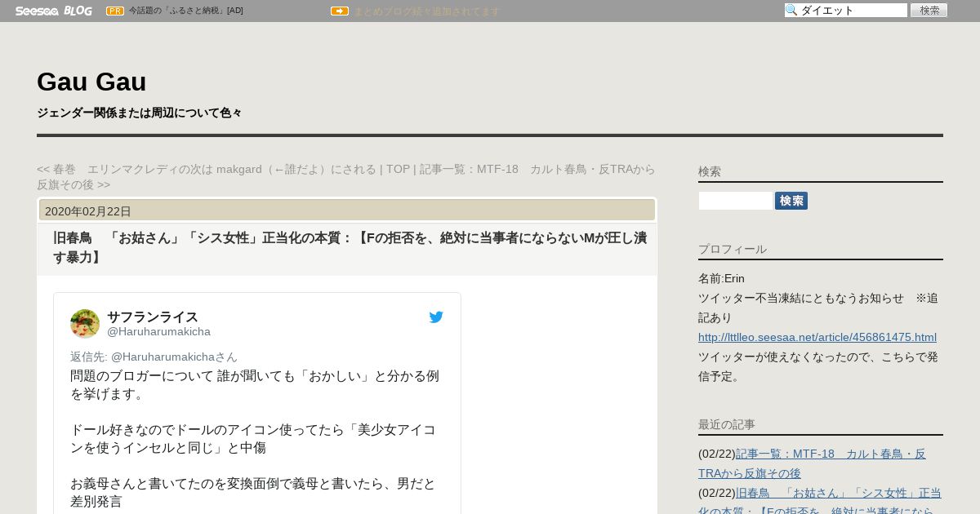The height and width of the screenshot is (514, 980).
Task: Click the orange arrow icon in top bar
Action: 340,11
